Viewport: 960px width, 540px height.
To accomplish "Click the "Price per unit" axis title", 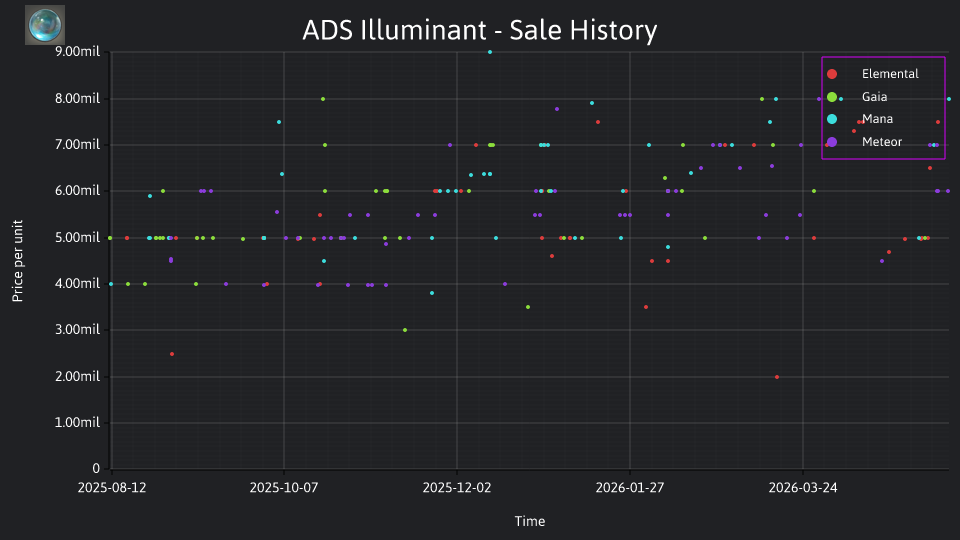I will [18, 261].
